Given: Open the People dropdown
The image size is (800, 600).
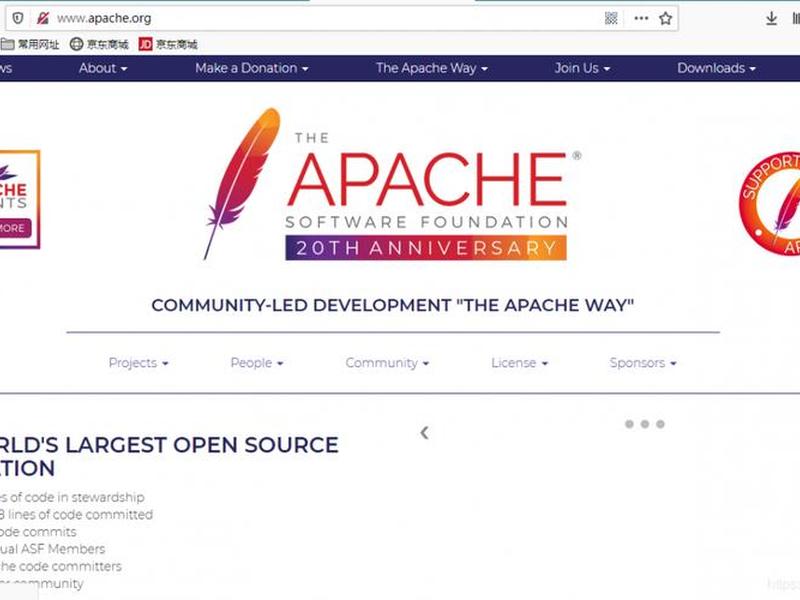Looking at the screenshot, I should point(257,363).
